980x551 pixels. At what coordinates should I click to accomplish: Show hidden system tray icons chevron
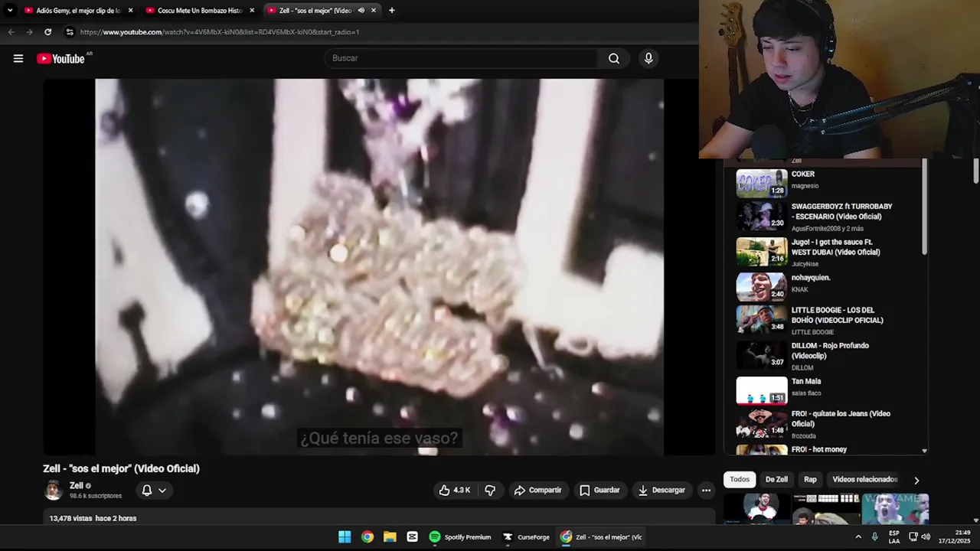coord(857,537)
